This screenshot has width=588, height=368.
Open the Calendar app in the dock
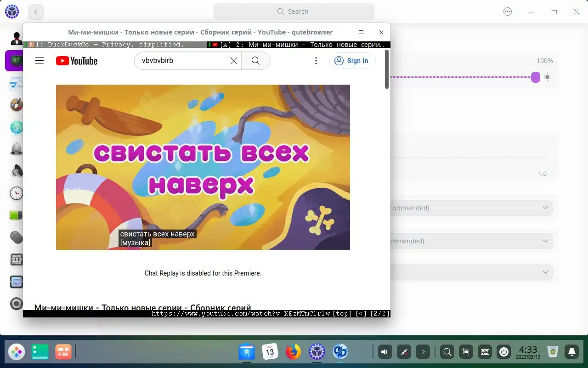(x=270, y=352)
